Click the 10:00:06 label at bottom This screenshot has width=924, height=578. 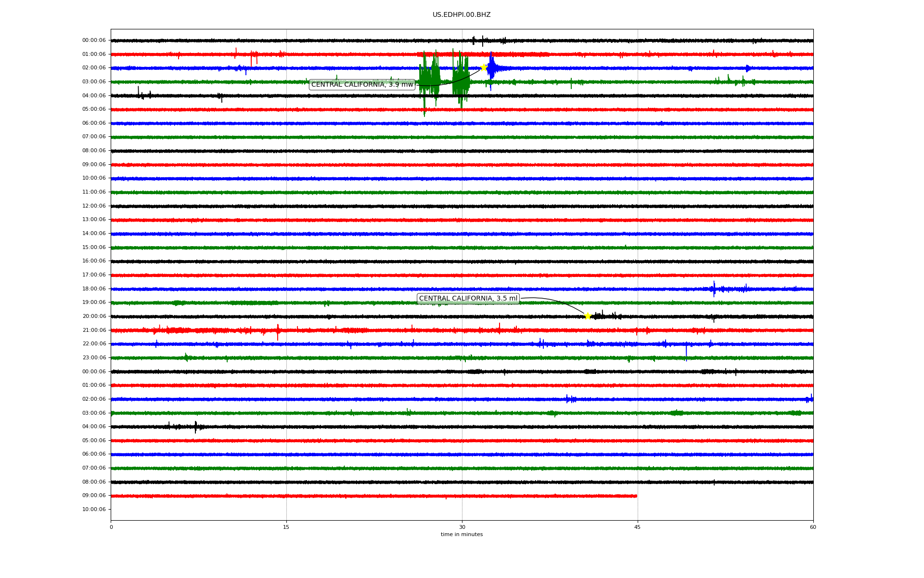click(x=94, y=509)
